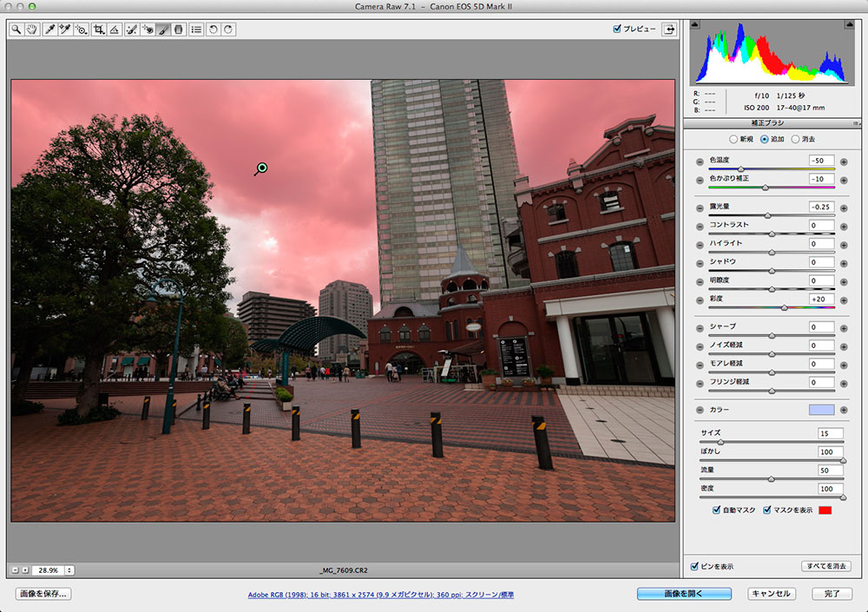Open the Camera Raw preferences list icon
The width and height of the screenshot is (868, 612).
click(196, 30)
